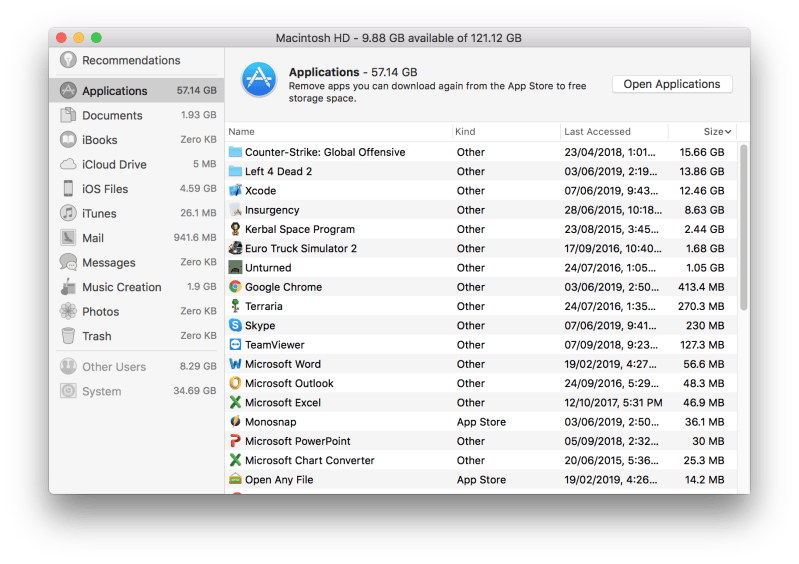Click the vertical scrollbar of app list

coord(743,227)
